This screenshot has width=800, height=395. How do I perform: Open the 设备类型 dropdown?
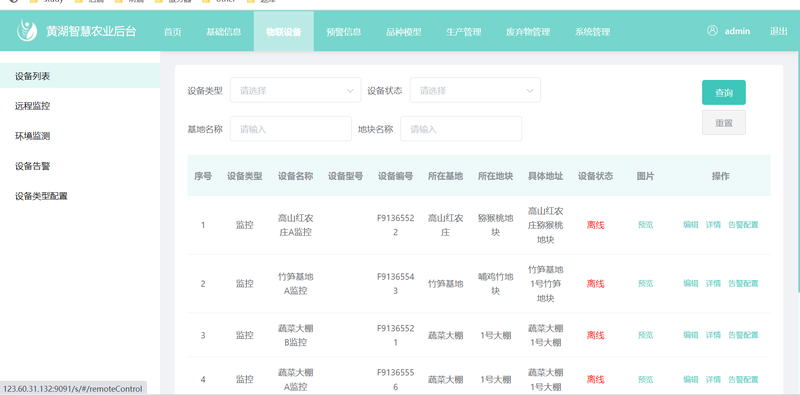point(295,90)
